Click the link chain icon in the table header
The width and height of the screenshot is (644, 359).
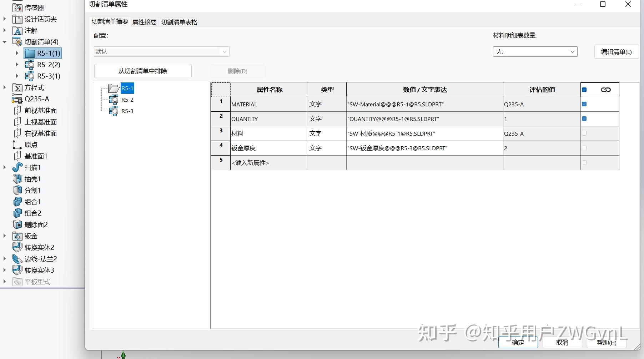click(605, 90)
